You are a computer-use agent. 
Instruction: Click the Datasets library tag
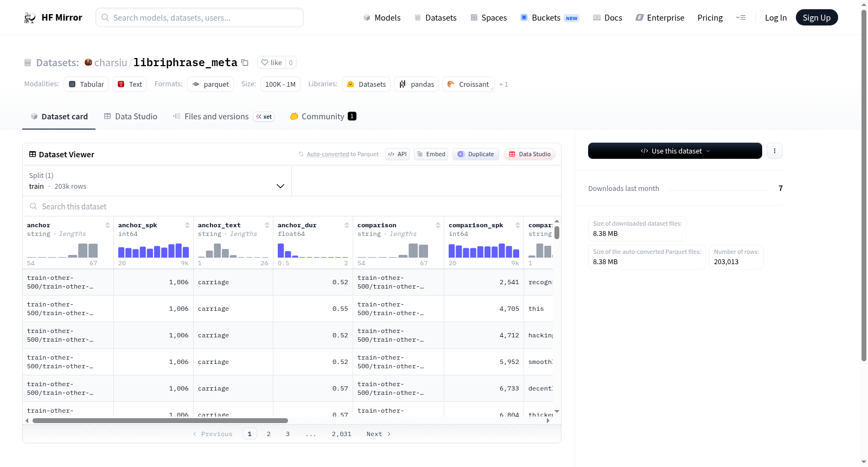point(366,84)
